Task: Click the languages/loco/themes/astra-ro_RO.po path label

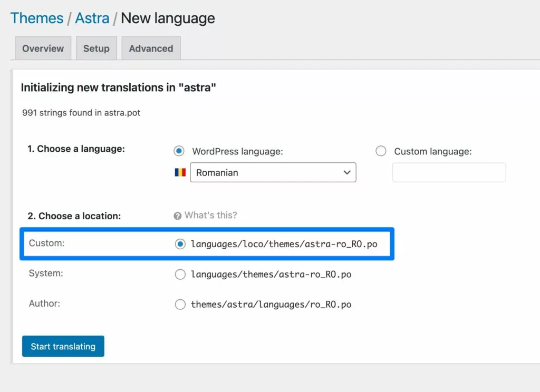Action: coord(284,244)
